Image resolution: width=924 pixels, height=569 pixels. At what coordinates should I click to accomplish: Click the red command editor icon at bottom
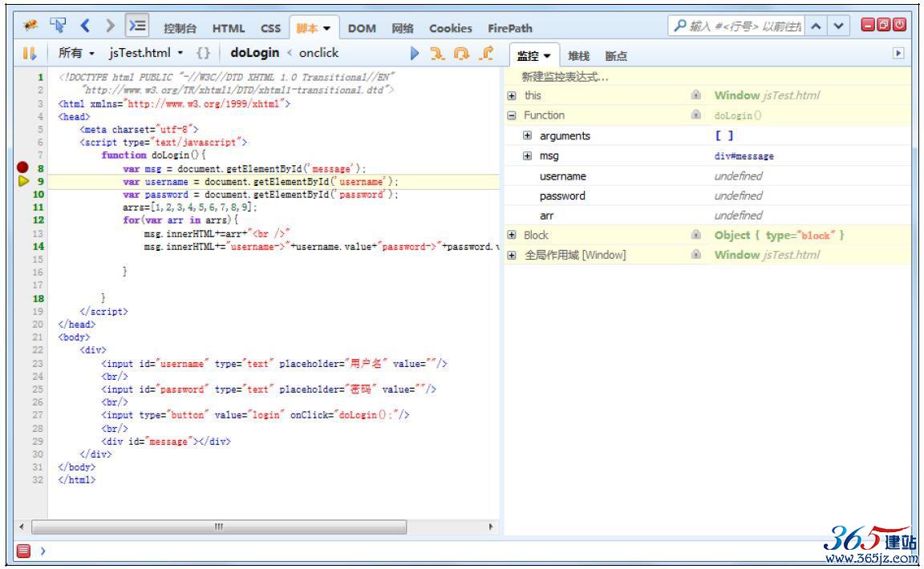(23, 551)
